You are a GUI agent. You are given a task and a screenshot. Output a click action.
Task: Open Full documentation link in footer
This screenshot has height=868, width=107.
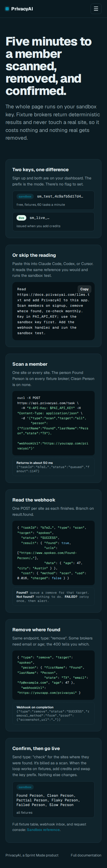[86, 855]
